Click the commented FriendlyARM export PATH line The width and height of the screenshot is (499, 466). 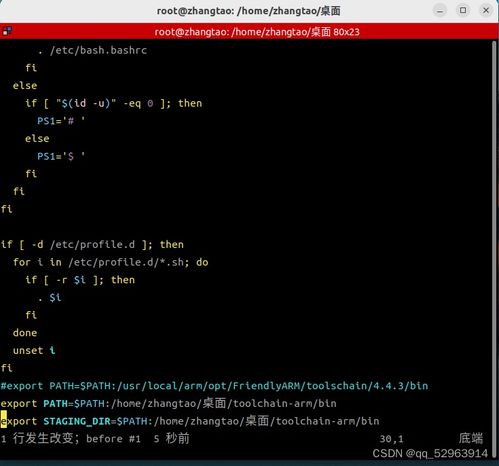click(214, 386)
